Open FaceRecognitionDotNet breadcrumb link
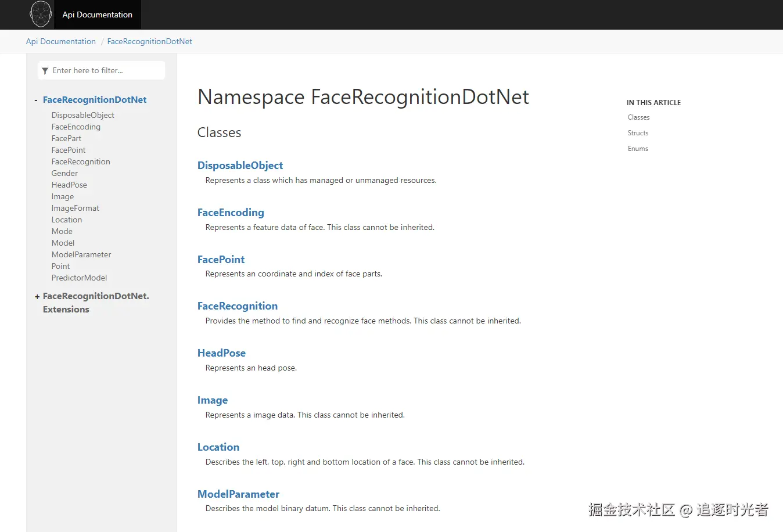This screenshot has width=783, height=532. pos(149,41)
